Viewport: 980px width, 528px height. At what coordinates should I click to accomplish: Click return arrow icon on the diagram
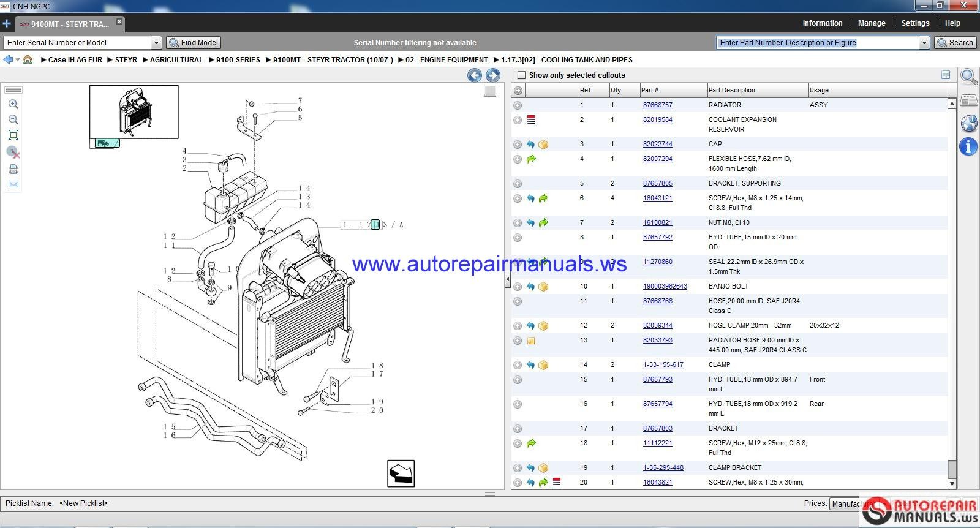point(401,473)
